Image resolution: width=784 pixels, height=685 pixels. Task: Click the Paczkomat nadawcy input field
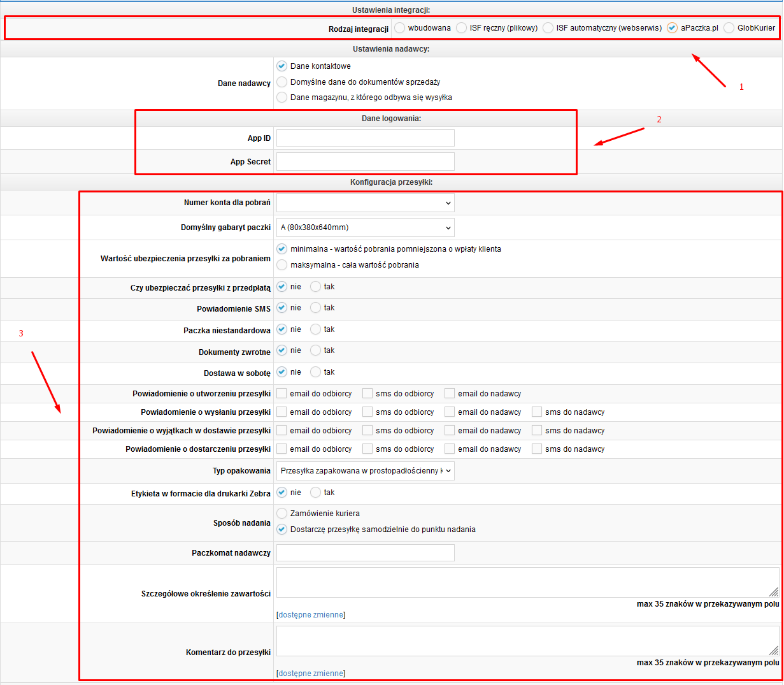tap(366, 553)
